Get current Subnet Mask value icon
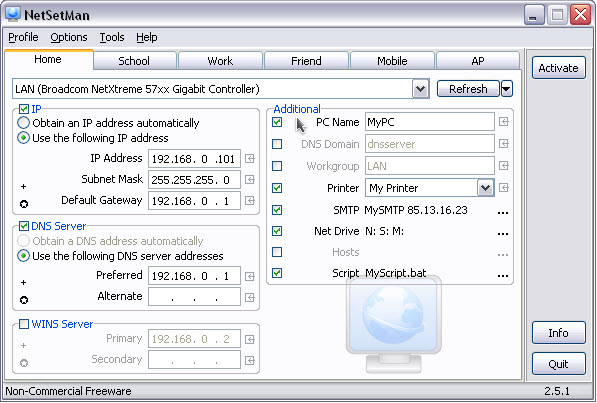 pos(250,179)
